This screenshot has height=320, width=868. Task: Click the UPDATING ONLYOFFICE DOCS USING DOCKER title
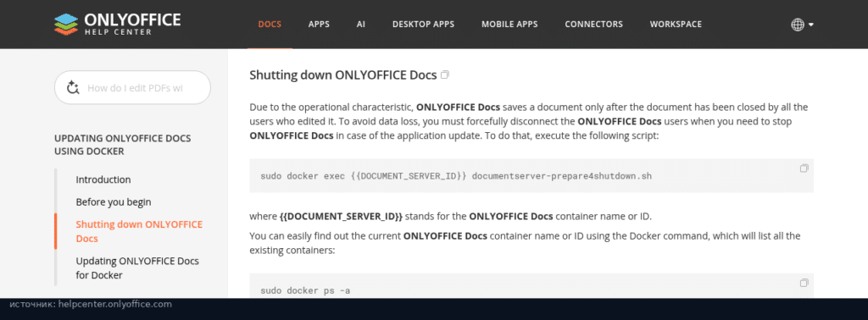122,145
